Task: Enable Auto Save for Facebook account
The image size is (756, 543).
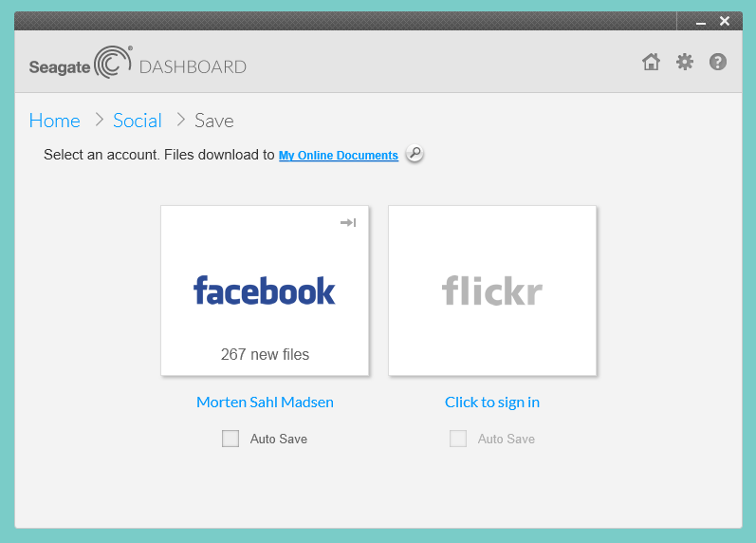Action: 230,439
